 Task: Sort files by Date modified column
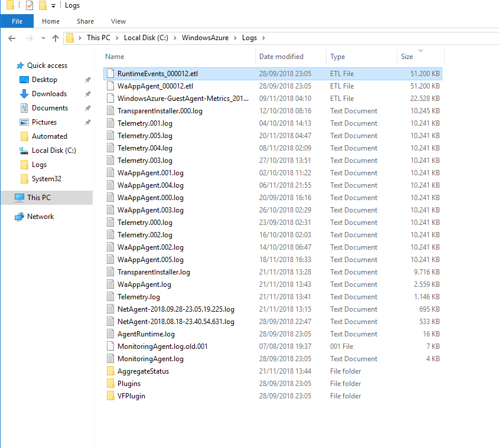click(281, 57)
